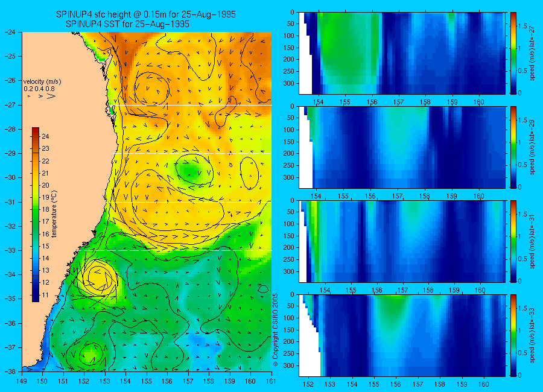Click the 0.5 tick on lat=-33 speed bar
This screenshot has height=392, width=543.
click(523, 353)
